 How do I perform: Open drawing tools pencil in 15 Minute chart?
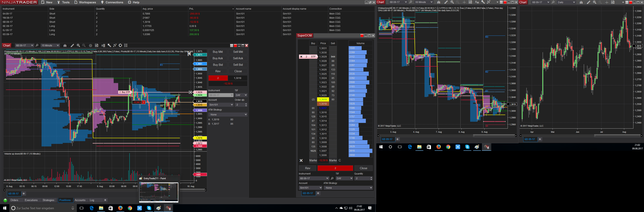[72, 46]
